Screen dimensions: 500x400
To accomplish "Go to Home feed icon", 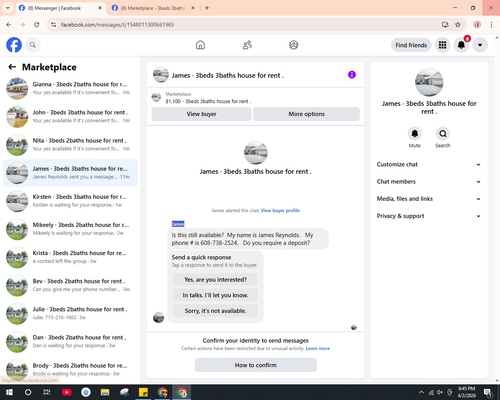I will pyautogui.click(x=200, y=45).
